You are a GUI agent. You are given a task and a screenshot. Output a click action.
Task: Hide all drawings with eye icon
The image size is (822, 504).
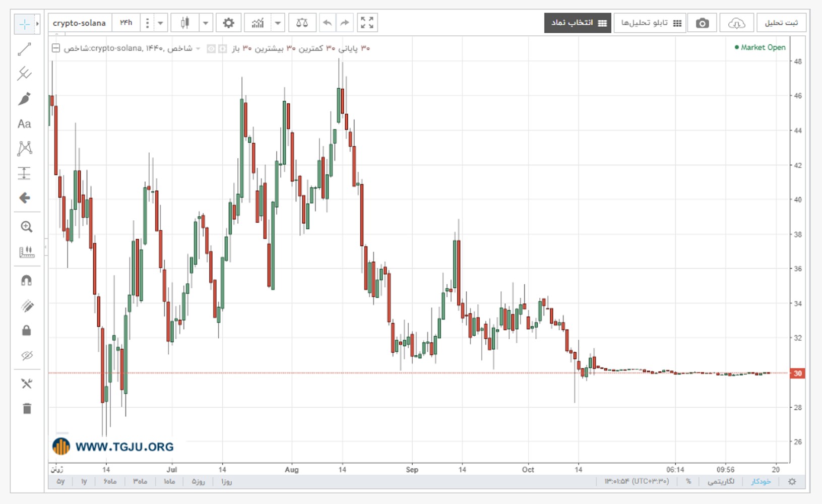click(x=27, y=356)
